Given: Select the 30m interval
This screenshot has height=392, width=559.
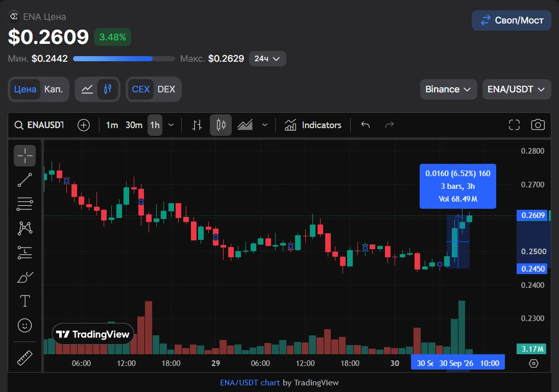Looking at the screenshot, I should pyautogui.click(x=134, y=125).
